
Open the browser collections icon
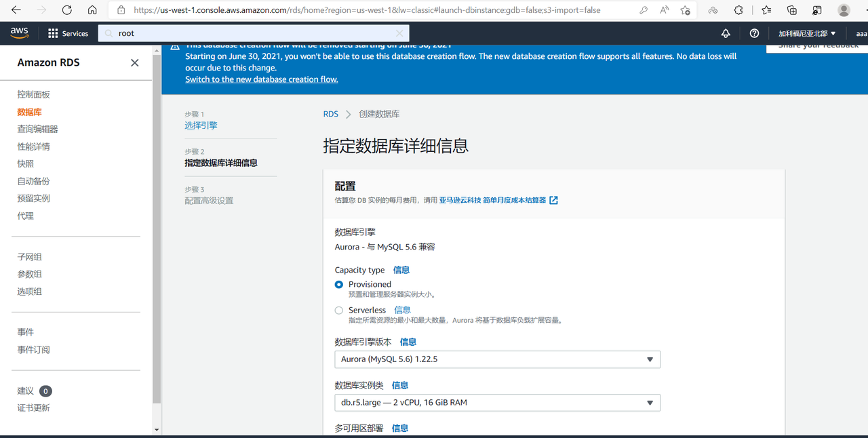(x=792, y=10)
